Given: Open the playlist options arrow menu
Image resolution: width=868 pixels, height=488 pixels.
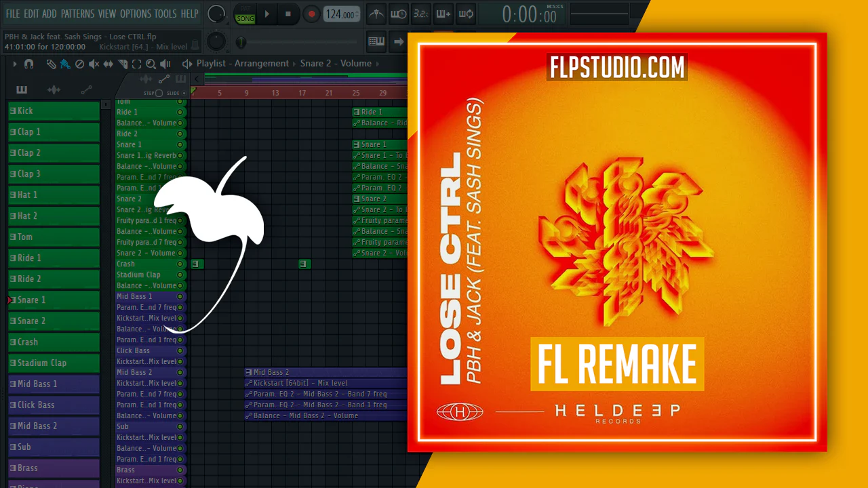Looking at the screenshot, I should click(14, 64).
